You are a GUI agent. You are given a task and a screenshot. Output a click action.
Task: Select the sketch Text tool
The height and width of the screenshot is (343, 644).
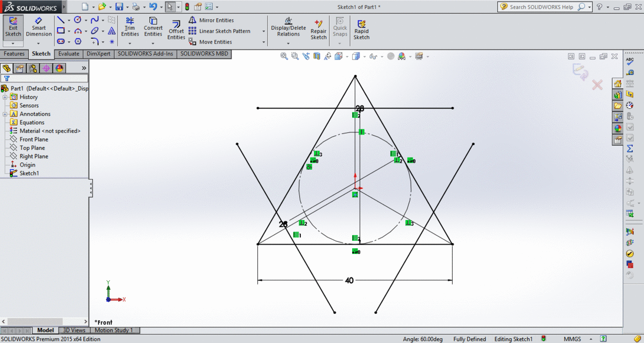(112, 31)
